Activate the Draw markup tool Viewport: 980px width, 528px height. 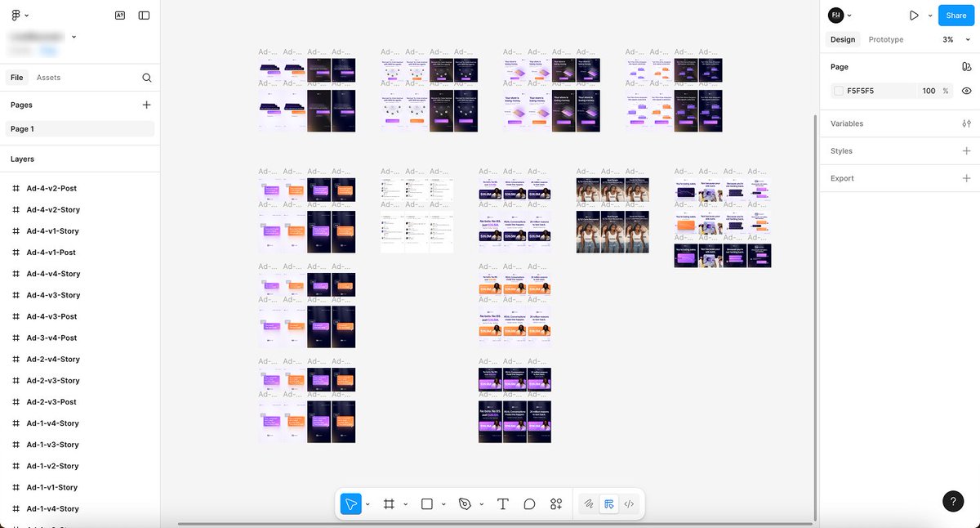(x=588, y=503)
